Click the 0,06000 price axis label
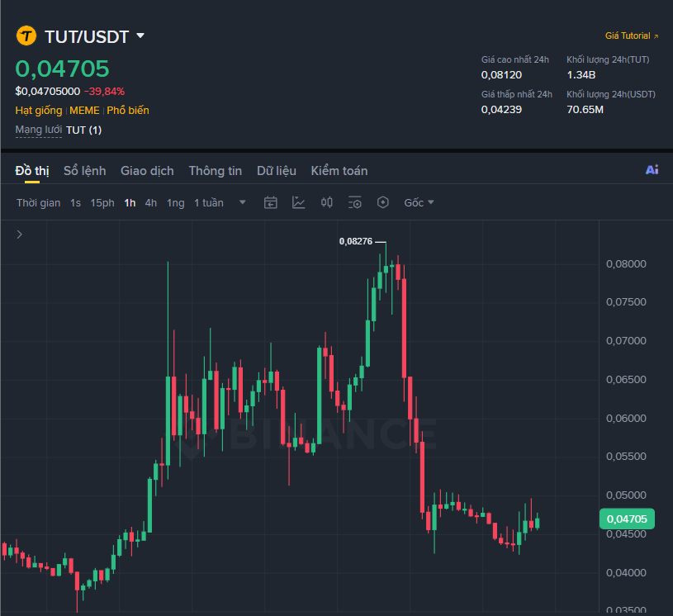Image resolution: width=673 pixels, height=616 pixels. [x=626, y=418]
